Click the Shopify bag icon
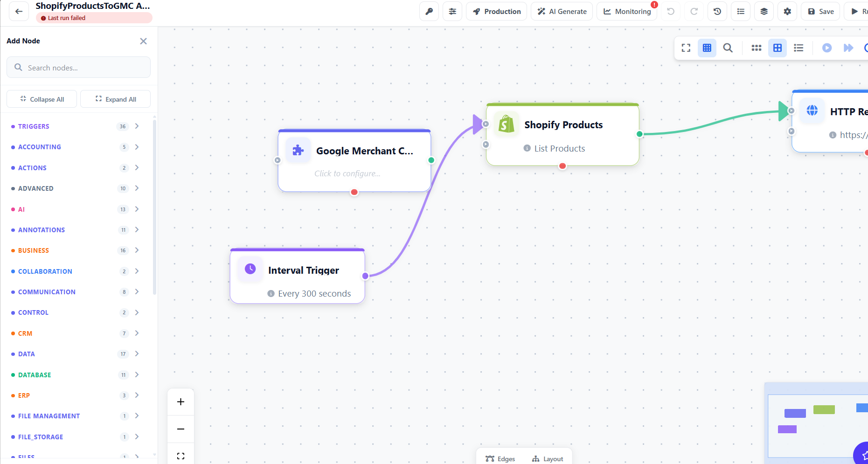 click(507, 124)
